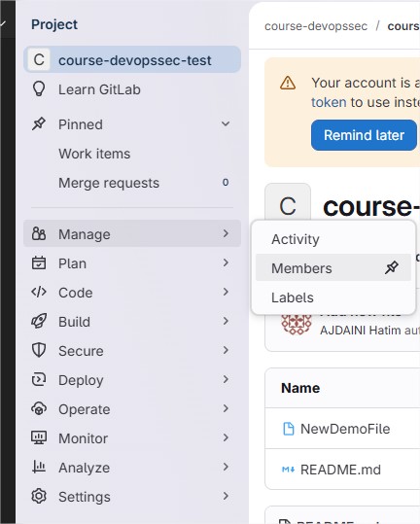Click the AJDAINI Hatim author avatar
Image resolution: width=420 pixels, height=524 pixels.
(297, 324)
